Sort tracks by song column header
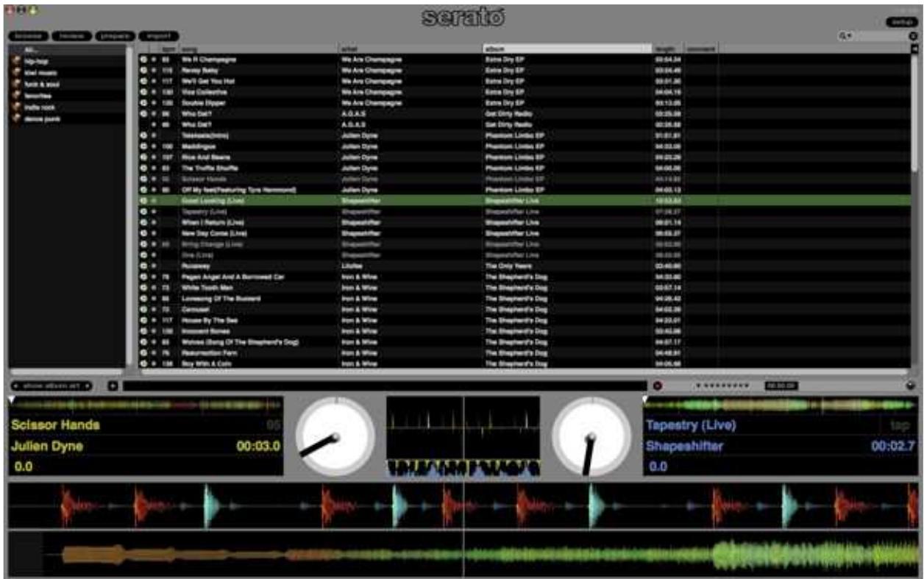This screenshot has height=579, width=924. click(x=259, y=49)
